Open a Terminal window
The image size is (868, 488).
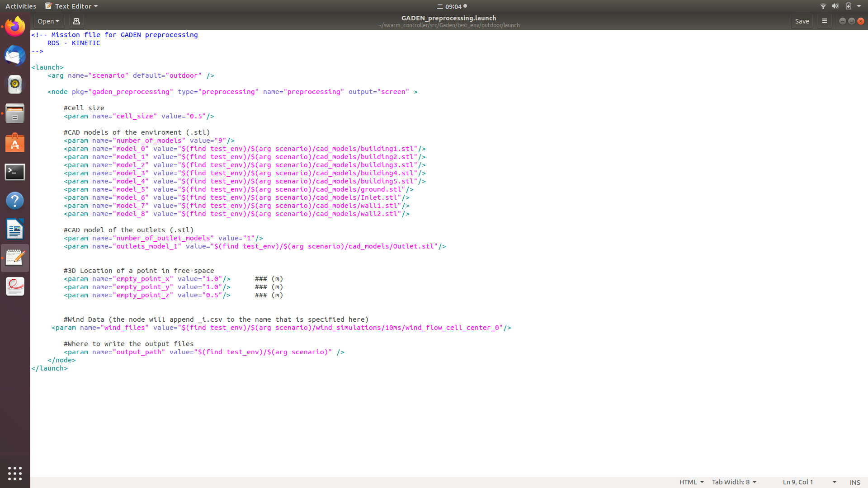click(x=15, y=172)
